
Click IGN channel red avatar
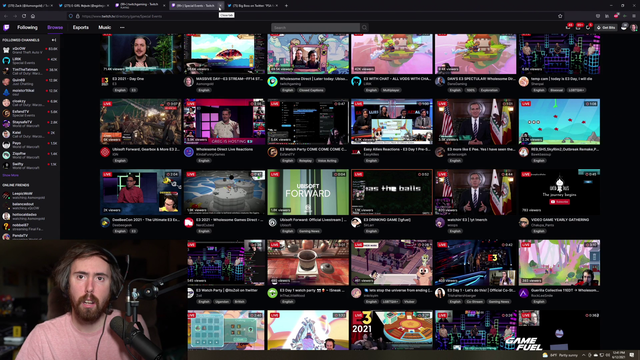(x=105, y=152)
